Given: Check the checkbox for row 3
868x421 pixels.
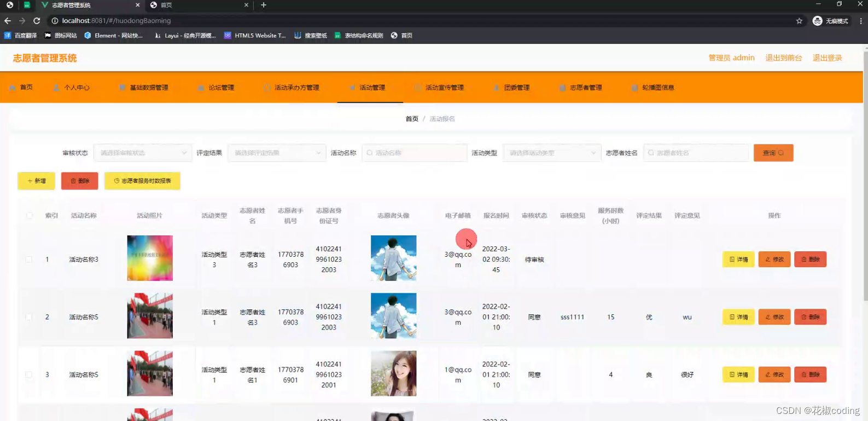Looking at the screenshot, I should (29, 374).
